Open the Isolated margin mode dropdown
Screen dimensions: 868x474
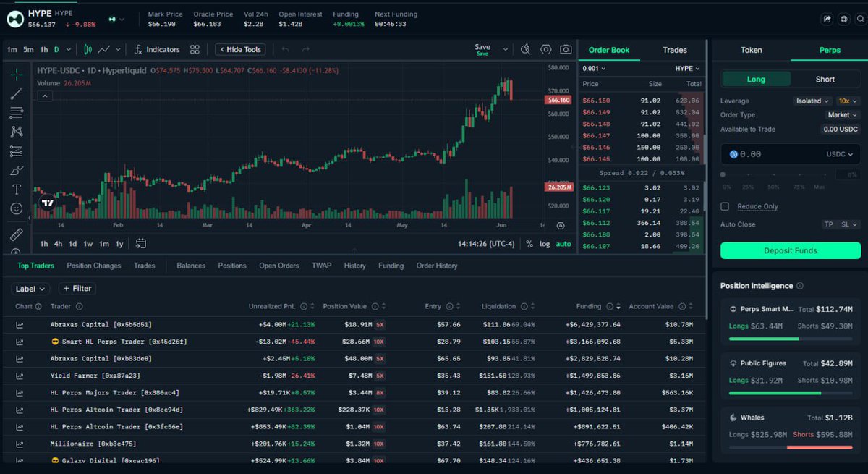click(x=813, y=101)
